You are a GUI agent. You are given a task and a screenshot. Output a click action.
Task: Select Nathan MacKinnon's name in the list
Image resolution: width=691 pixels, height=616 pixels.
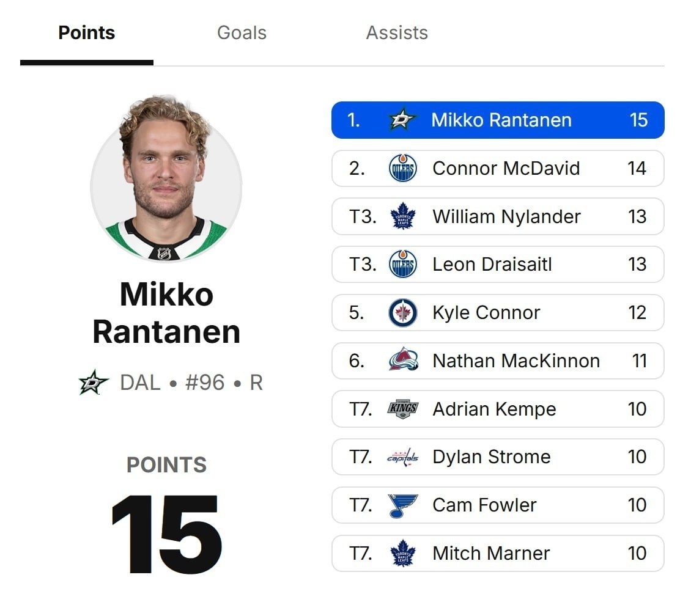pyautogui.click(x=516, y=361)
